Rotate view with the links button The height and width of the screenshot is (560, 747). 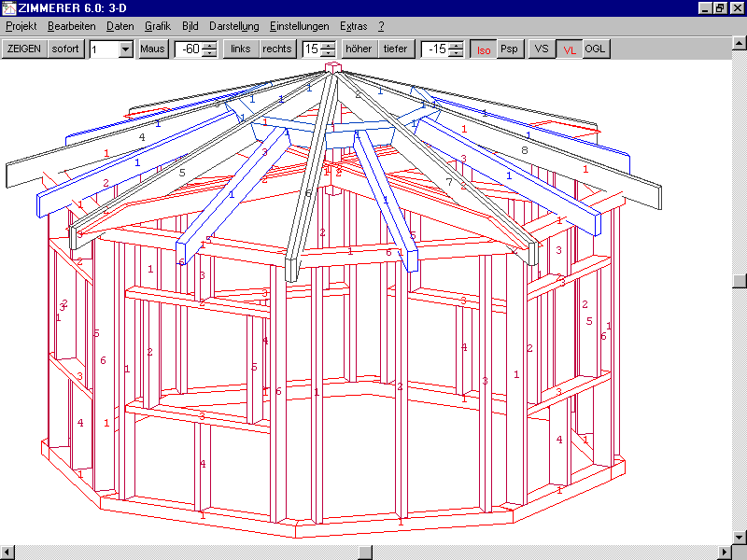[241, 49]
